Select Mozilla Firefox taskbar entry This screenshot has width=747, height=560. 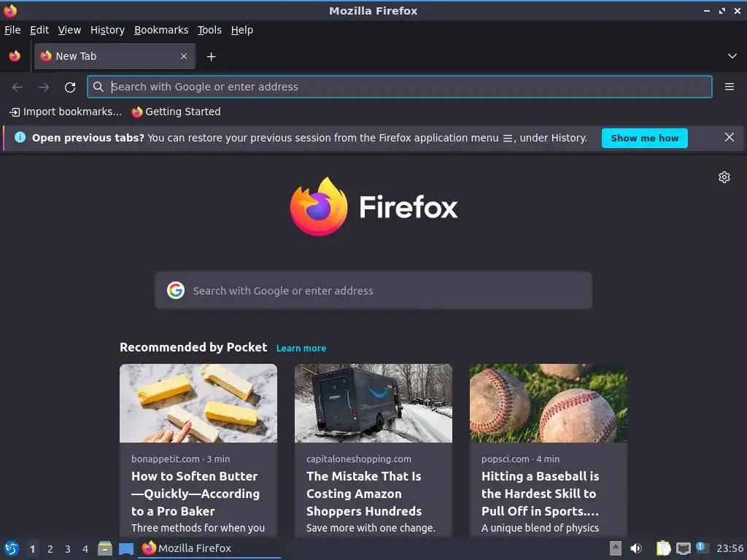tap(209, 548)
